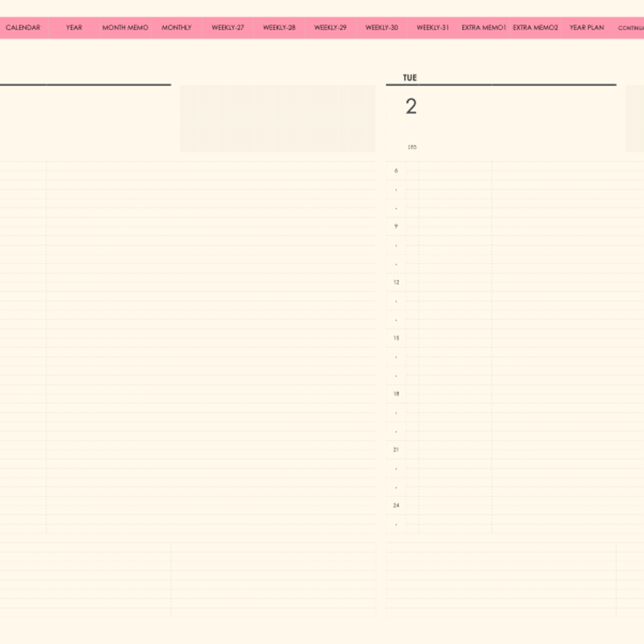
Task: Go to the YEAR tab
Action: click(x=74, y=27)
